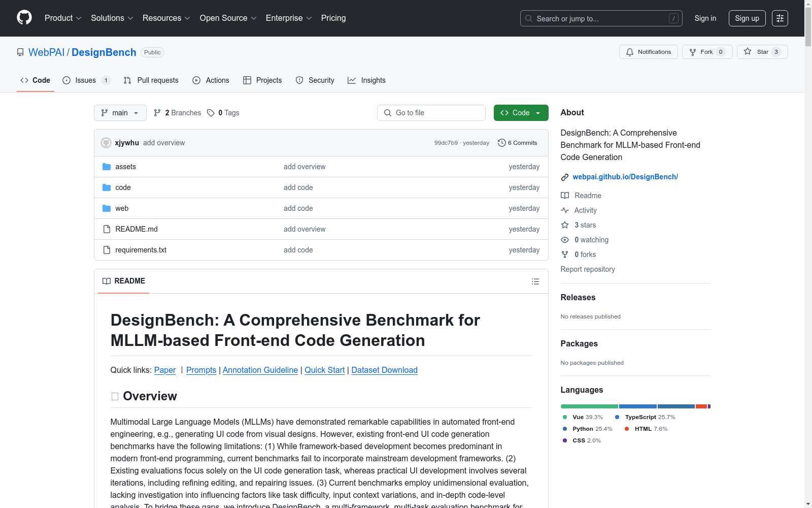Click the requirements.txt file icon
This screenshot has height=508, width=812.
click(x=107, y=250)
